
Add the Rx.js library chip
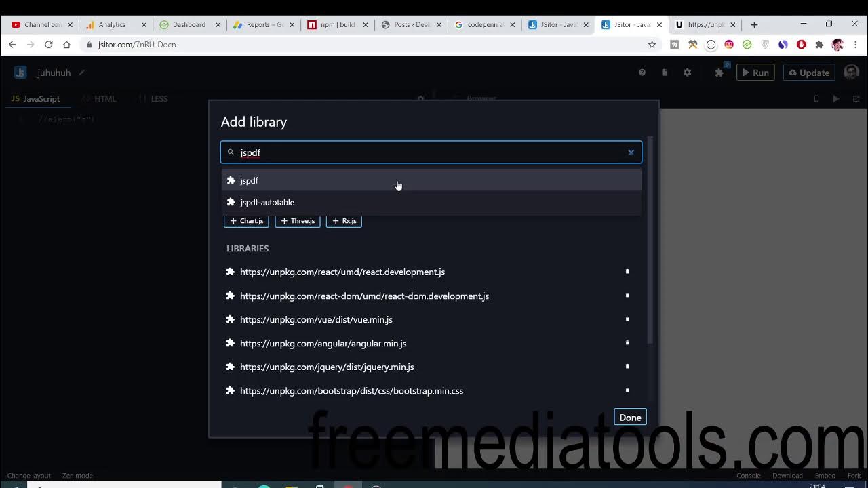pos(344,221)
